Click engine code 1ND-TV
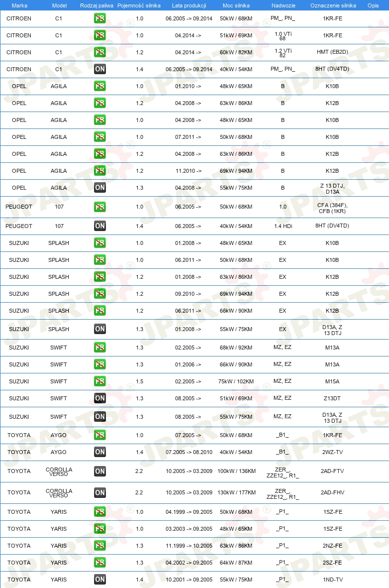The width and height of the screenshot is (389, 588). (x=332, y=580)
